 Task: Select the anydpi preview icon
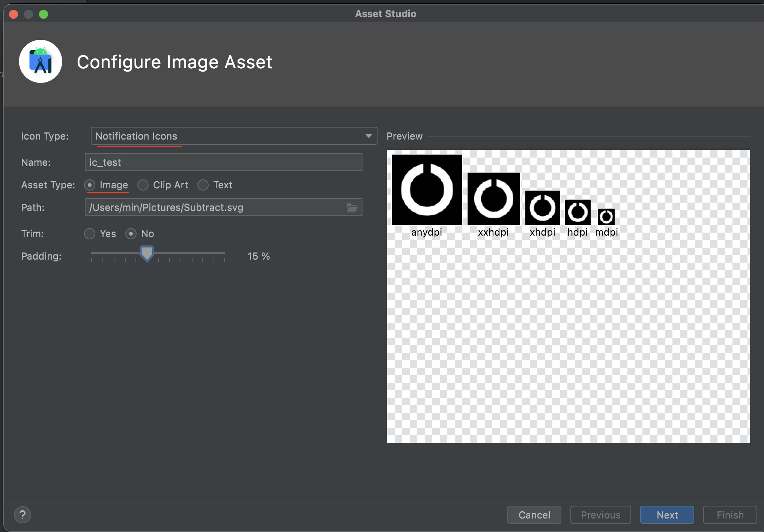[x=427, y=190]
